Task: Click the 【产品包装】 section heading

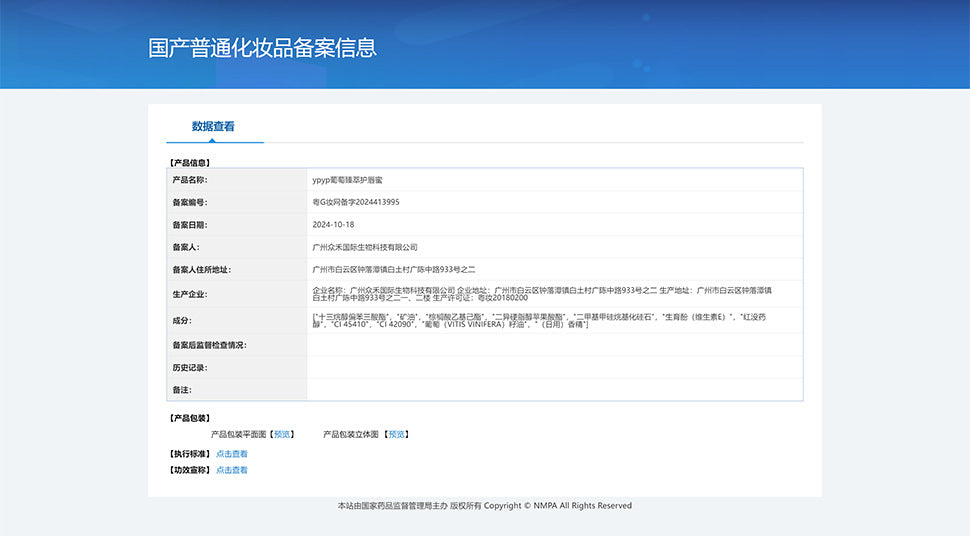Action: point(188,418)
